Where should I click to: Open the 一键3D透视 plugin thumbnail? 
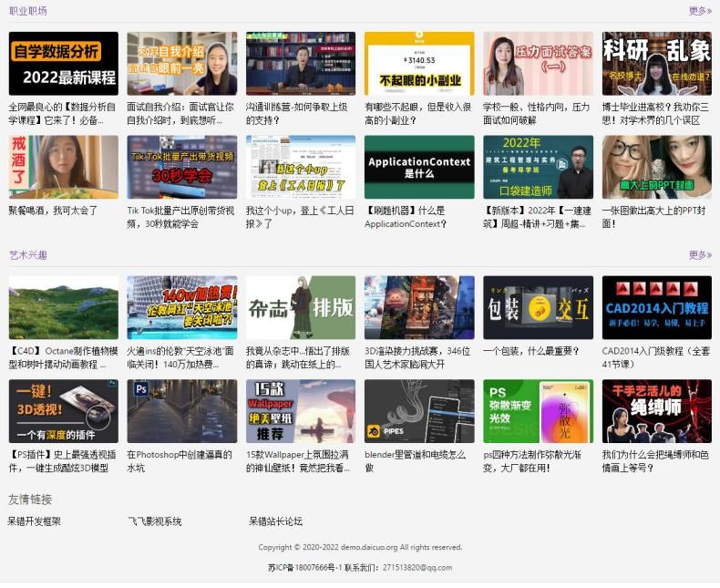pos(64,412)
